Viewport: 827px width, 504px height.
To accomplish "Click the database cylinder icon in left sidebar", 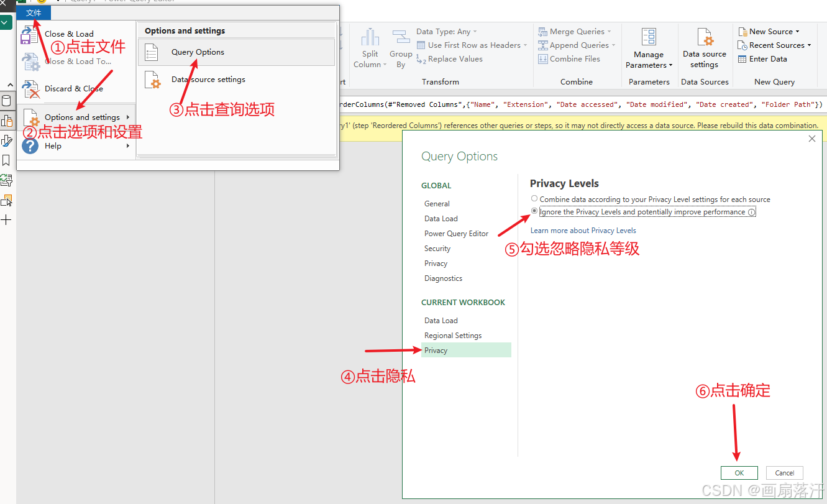I will 6,101.
